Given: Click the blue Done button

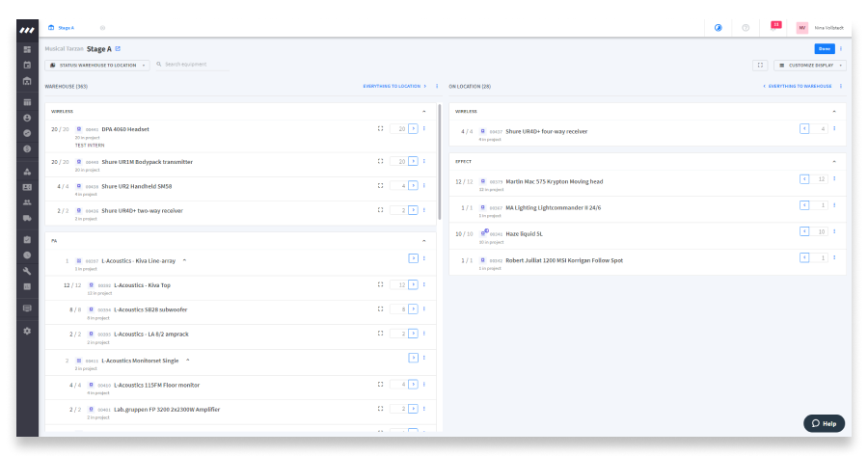Looking at the screenshot, I should point(824,48).
